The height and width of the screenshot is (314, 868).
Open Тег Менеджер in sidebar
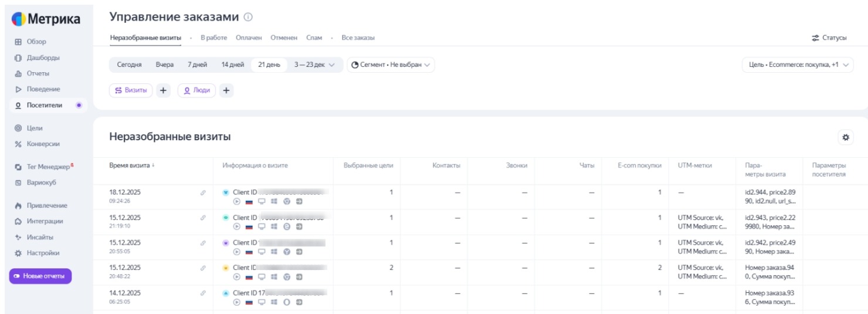click(48, 167)
